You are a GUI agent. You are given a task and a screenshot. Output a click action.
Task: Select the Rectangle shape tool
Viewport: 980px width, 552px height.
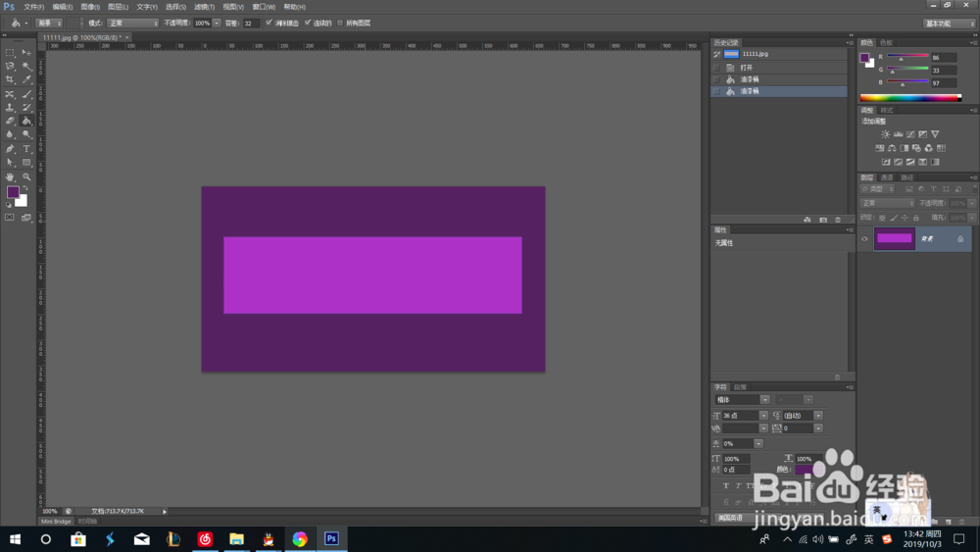coord(26,163)
